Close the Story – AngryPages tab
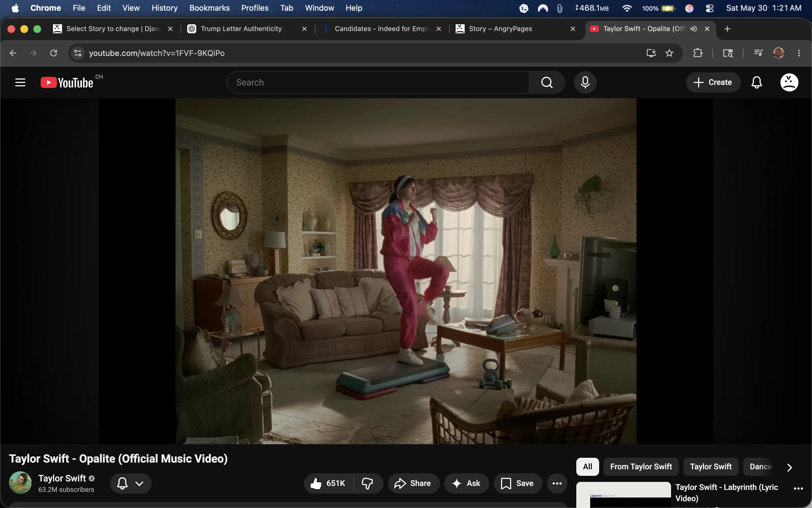The width and height of the screenshot is (812, 508). coord(573,29)
